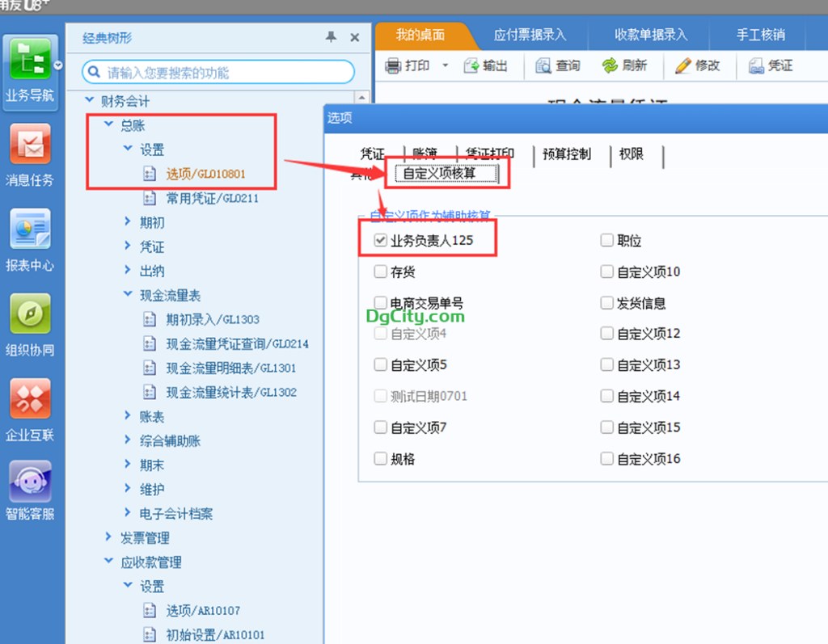Image resolution: width=828 pixels, height=644 pixels.
Task: Click the 打印 printer toolbar icon
Action: tap(394, 66)
